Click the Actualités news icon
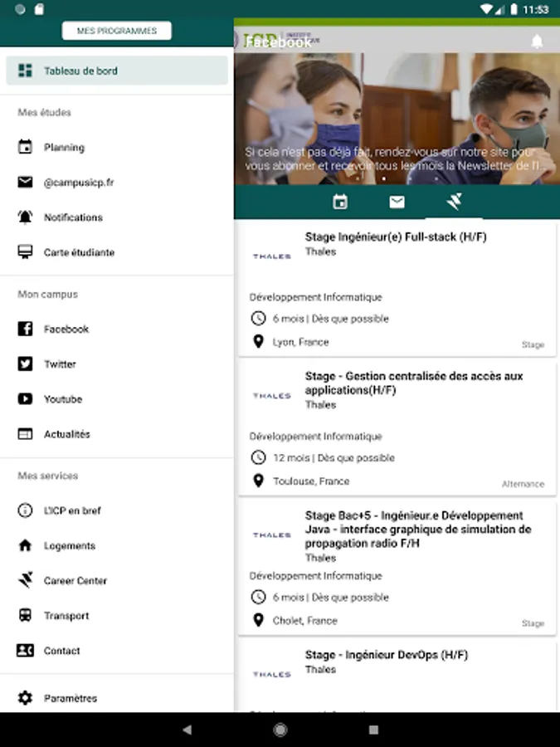 (25, 433)
